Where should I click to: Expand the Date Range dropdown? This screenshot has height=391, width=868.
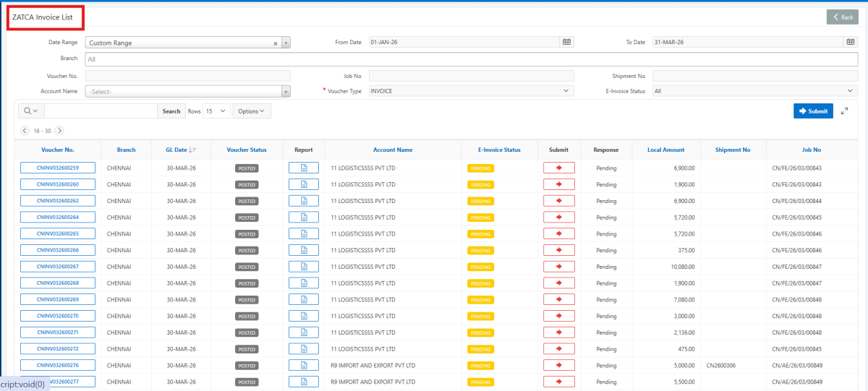tap(286, 43)
